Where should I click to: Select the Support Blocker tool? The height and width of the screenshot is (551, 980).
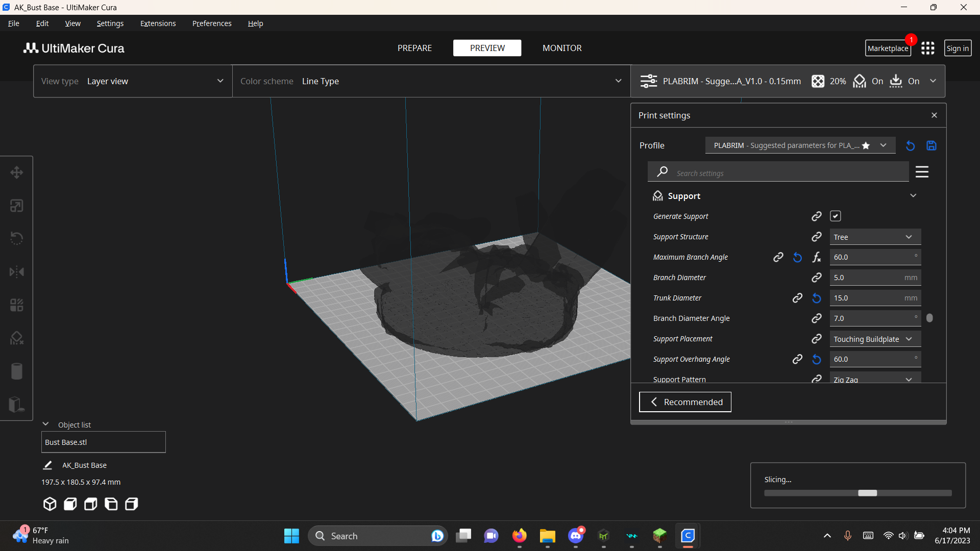(17, 338)
